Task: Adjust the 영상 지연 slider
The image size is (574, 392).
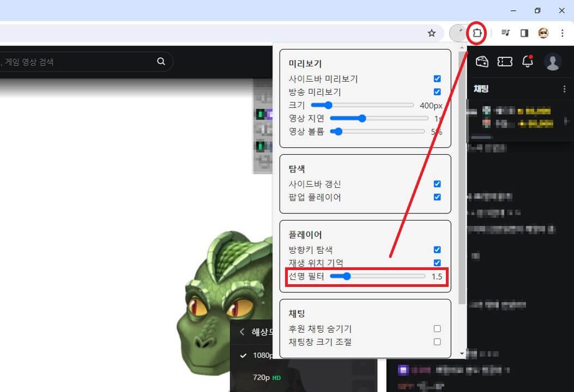Action: [x=379, y=119]
